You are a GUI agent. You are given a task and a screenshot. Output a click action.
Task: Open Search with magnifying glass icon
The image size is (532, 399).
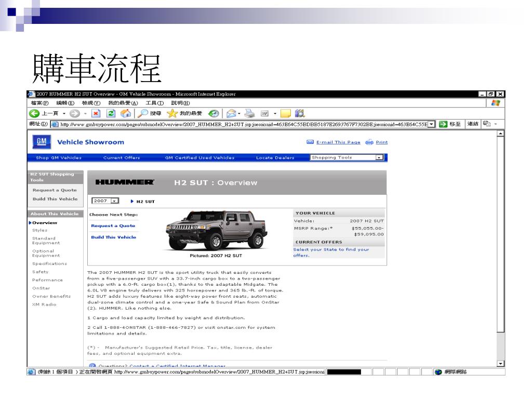[142, 113]
